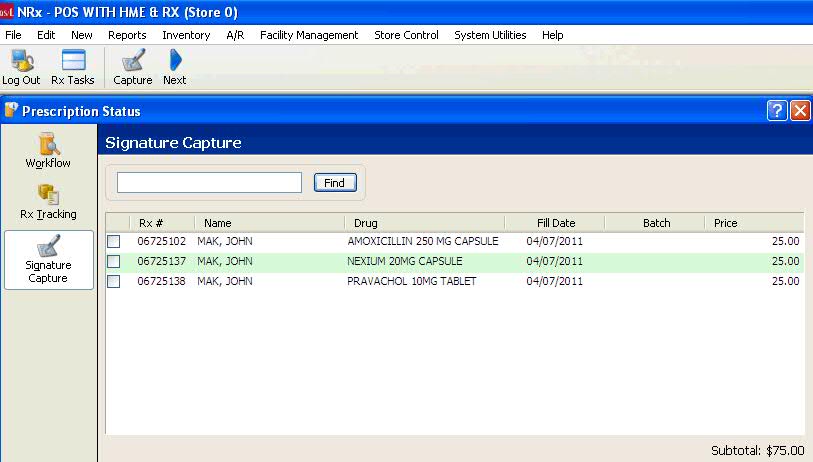Click MAK, JOHN in the Pravachol row

pos(225,282)
